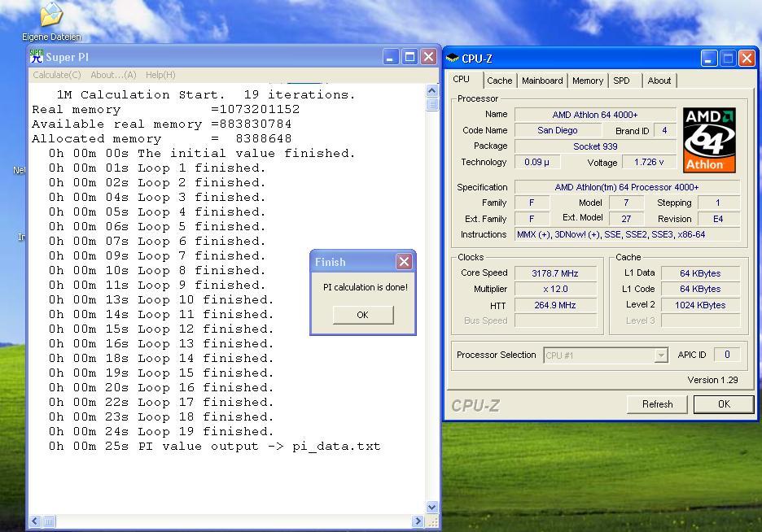The image size is (762, 532).
Task: Click the APIC ID value field
Action: click(727, 355)
